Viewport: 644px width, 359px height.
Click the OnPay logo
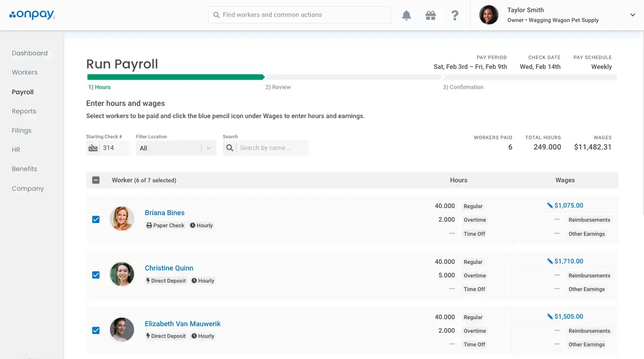pos(32,15)
